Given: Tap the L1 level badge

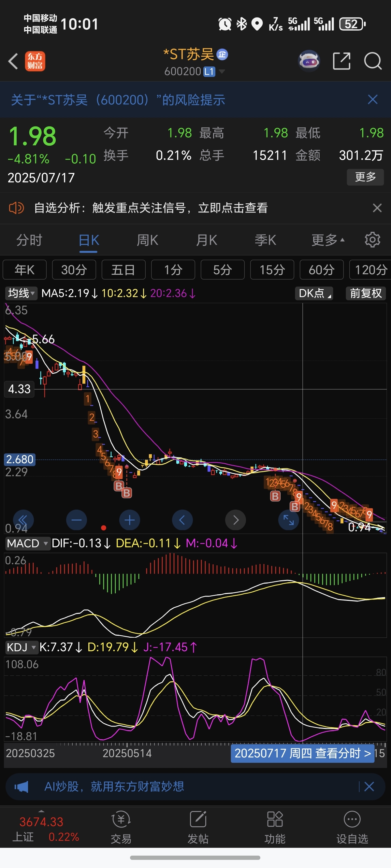Looking at the screenshot, I should point(209,71).
